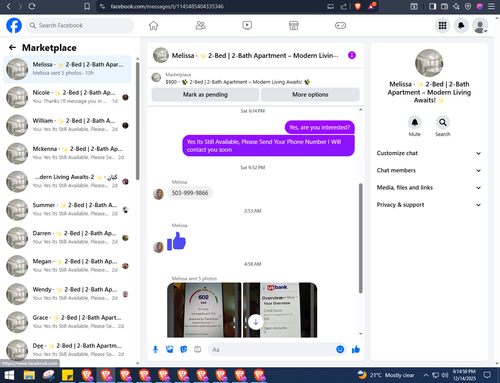
Task: Choose a sticker icon
Action: [x=184, y=349]
